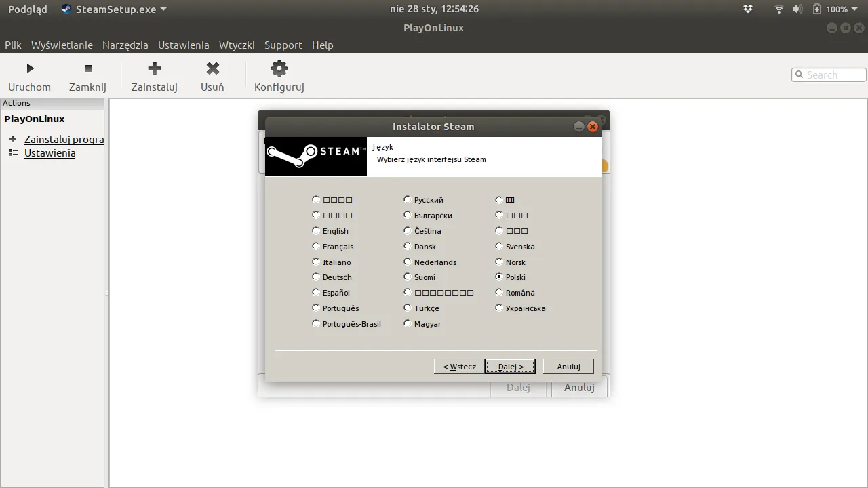Open the Help menu
Image resolution: width=868 pixels, height=488 pixels.
(x=323, y=45)
